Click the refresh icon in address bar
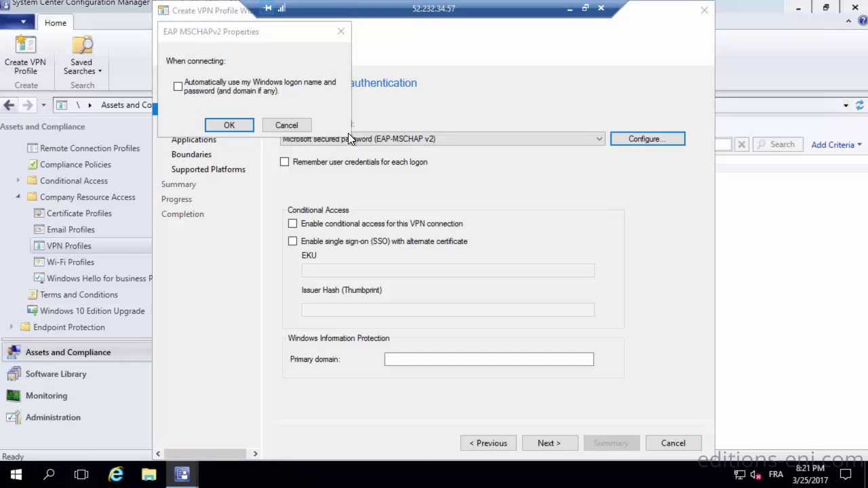868x488 pixels. (860, 105)
